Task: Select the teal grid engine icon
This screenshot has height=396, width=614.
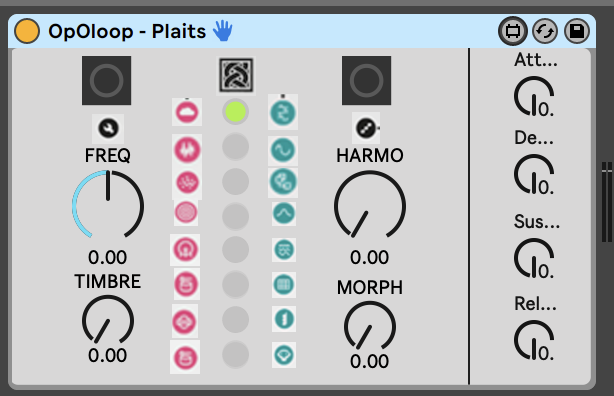Action: tap(284, 284)
